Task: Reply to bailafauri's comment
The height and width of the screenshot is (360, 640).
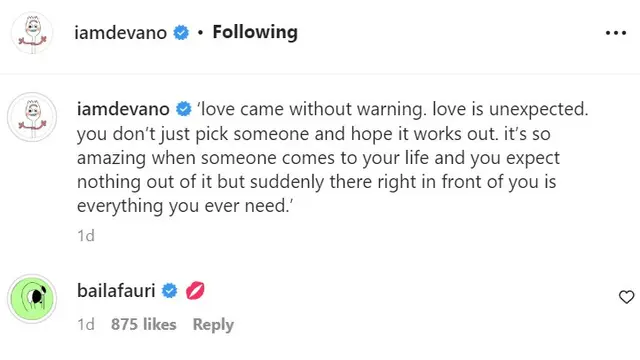Action: pos(213,324)
